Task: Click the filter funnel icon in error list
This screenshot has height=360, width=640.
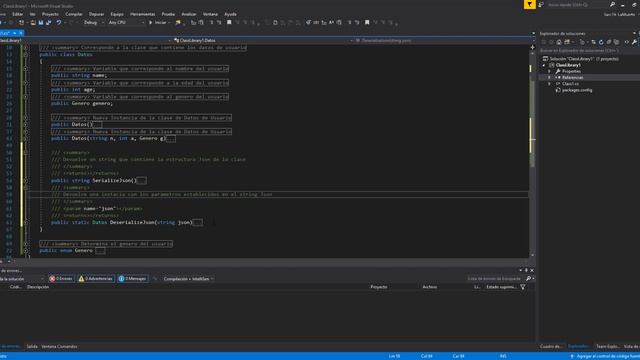Action: pyautogui.click(x=522, y=287)
